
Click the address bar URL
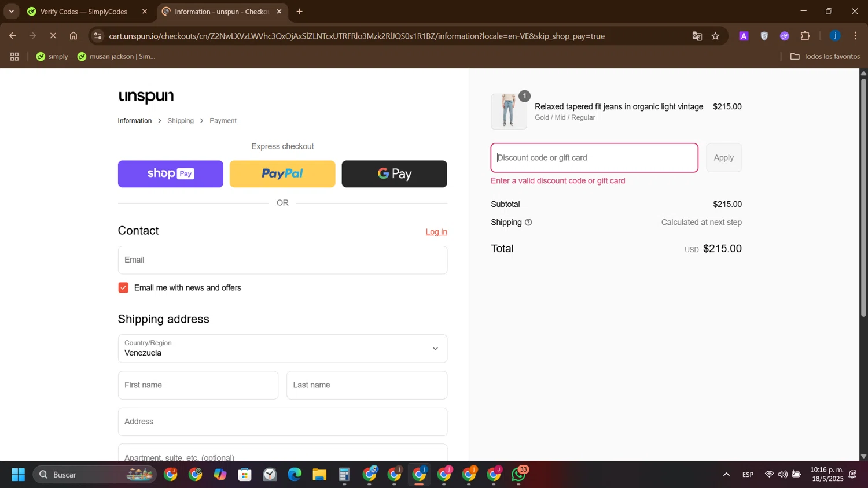[356, 36]
